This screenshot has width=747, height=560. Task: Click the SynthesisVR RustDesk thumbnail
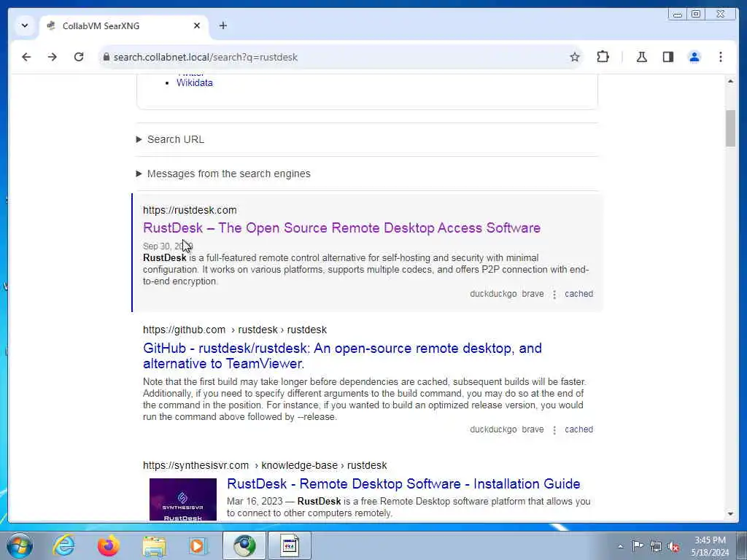183,499
